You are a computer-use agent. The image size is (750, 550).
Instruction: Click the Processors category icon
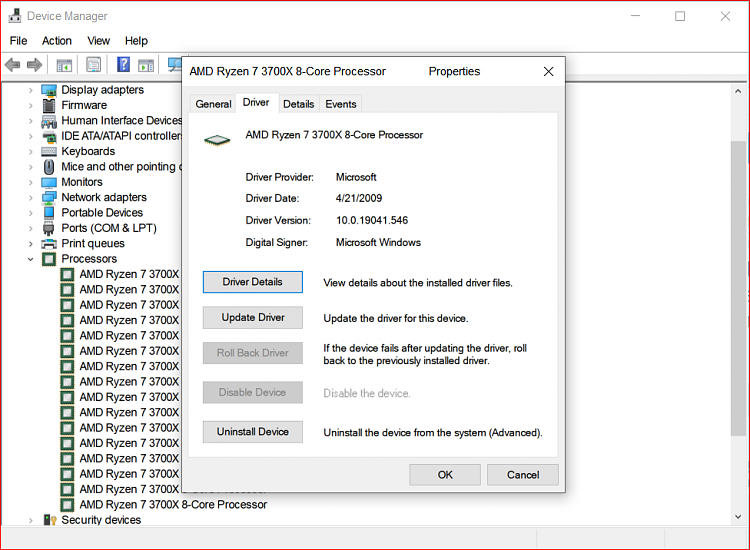(x=49, y=259)
